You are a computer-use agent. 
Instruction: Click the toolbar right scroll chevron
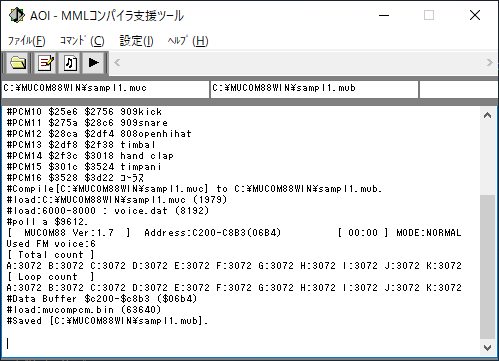pos(490,62)
